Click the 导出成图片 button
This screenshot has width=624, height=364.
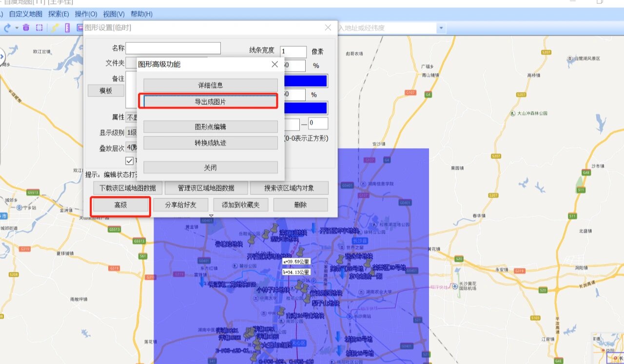[211, 101]
